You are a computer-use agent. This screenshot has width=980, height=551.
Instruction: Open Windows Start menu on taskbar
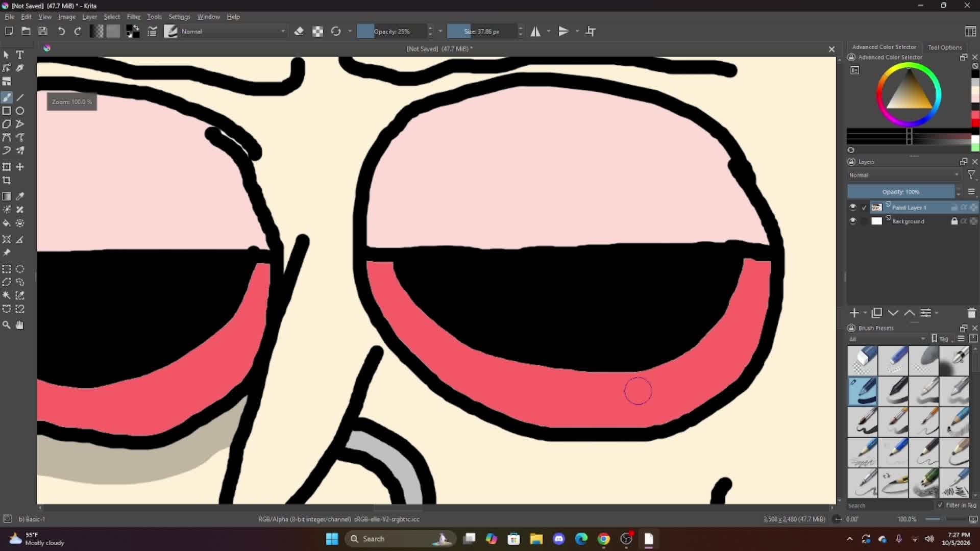[x=332, y=539]
